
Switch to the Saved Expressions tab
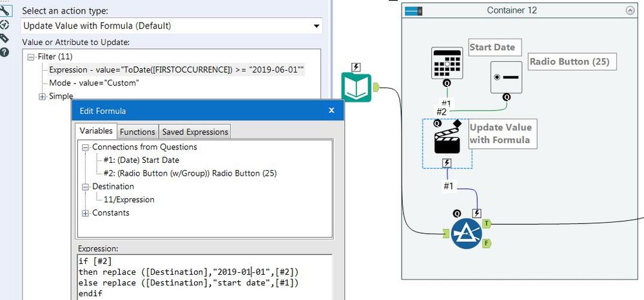tap(195, 132)
